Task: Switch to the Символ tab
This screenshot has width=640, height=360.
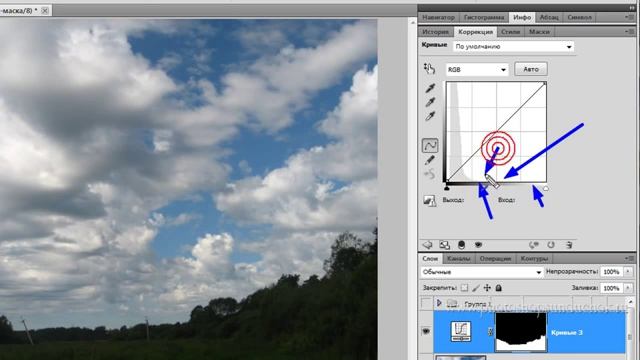Action: point(579,17)
